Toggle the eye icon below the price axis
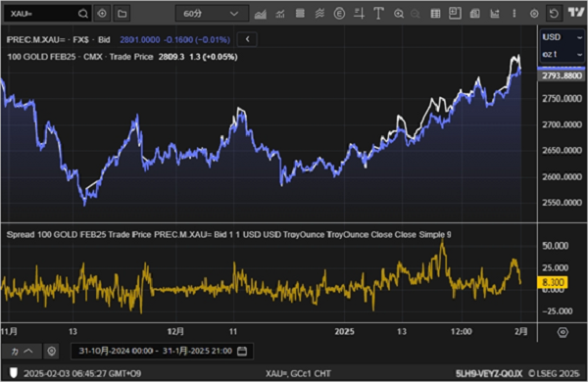588x382 pixels. click(x=563, y=332)
